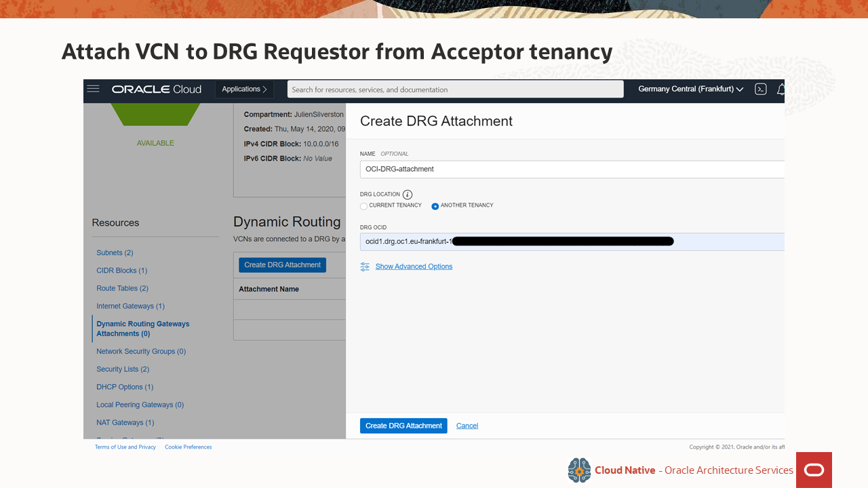Open Network Security Groups (0) in Resources
Image resolution: width=868 pixels, height=488 pixels.
pyautogui.click(x=141, y=351)
